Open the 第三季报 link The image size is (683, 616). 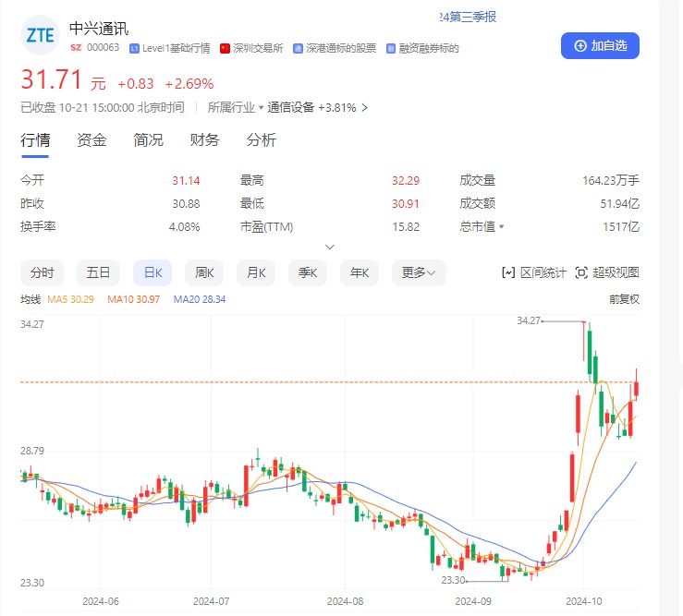(x=468, y=17)
